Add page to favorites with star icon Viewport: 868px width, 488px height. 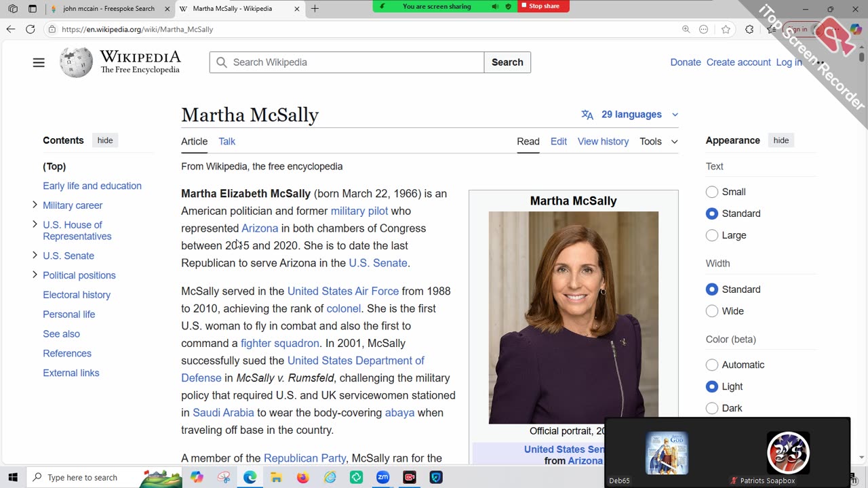(x=726, y=29)
